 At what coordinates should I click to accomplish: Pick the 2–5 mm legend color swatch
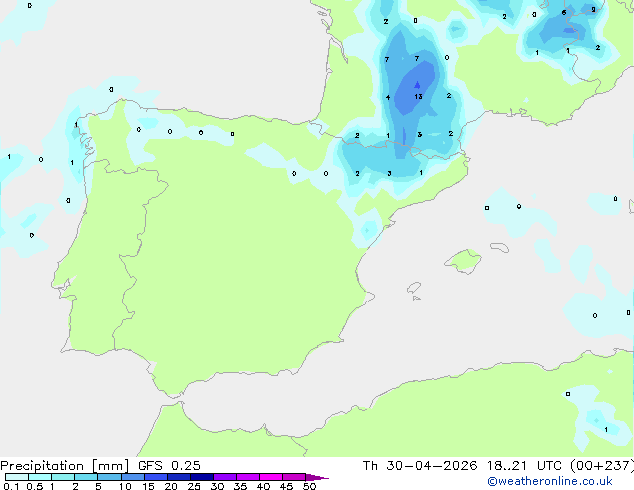point(86,477)
